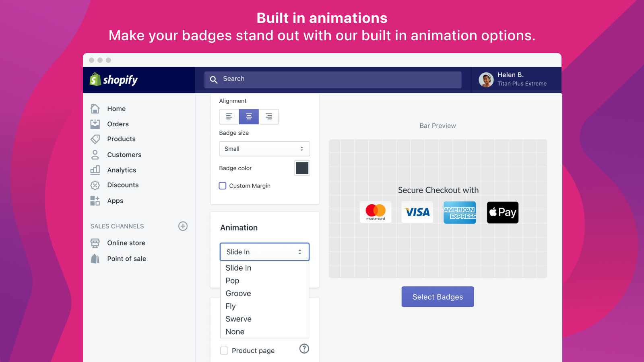Viewport: 644px width, 362px height.
Task: Click the Online store storefront icon
Action: [95, 243]
